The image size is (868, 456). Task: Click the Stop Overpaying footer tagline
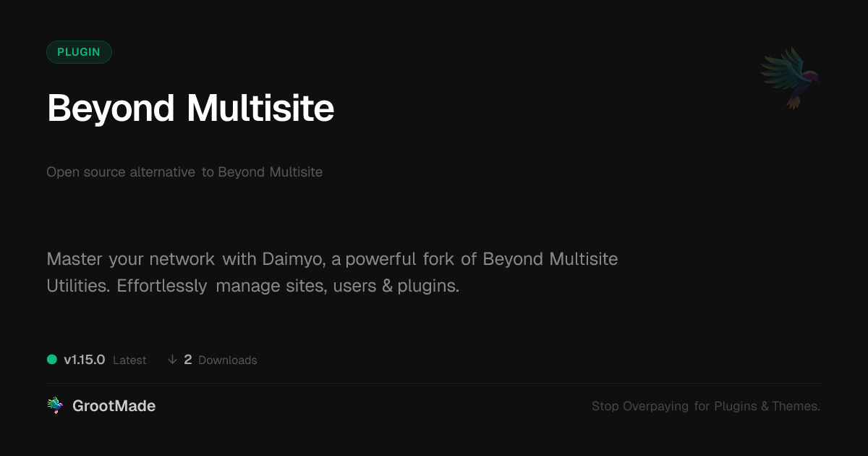point(705,406)
